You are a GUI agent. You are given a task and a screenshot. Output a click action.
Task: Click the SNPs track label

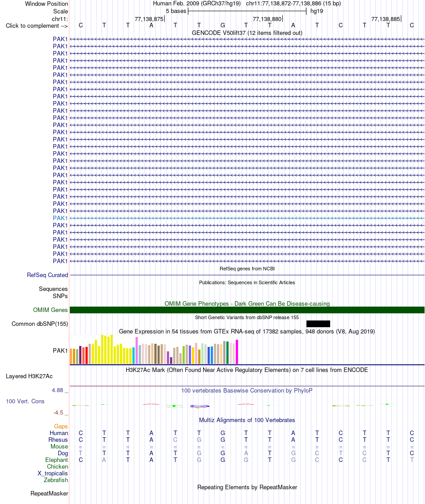pyautogui.click(x=60, y=296)
